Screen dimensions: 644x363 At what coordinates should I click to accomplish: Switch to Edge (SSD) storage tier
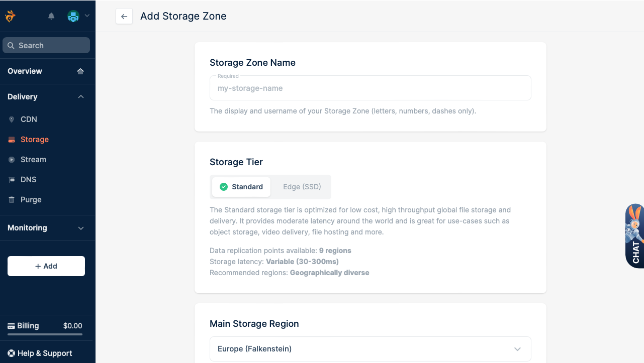tap(302, 187)
